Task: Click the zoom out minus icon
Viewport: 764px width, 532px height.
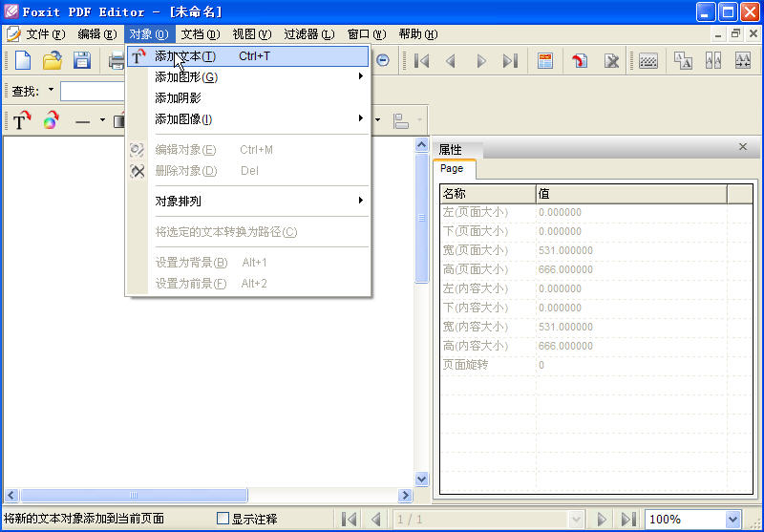Action: pos(384,60)
